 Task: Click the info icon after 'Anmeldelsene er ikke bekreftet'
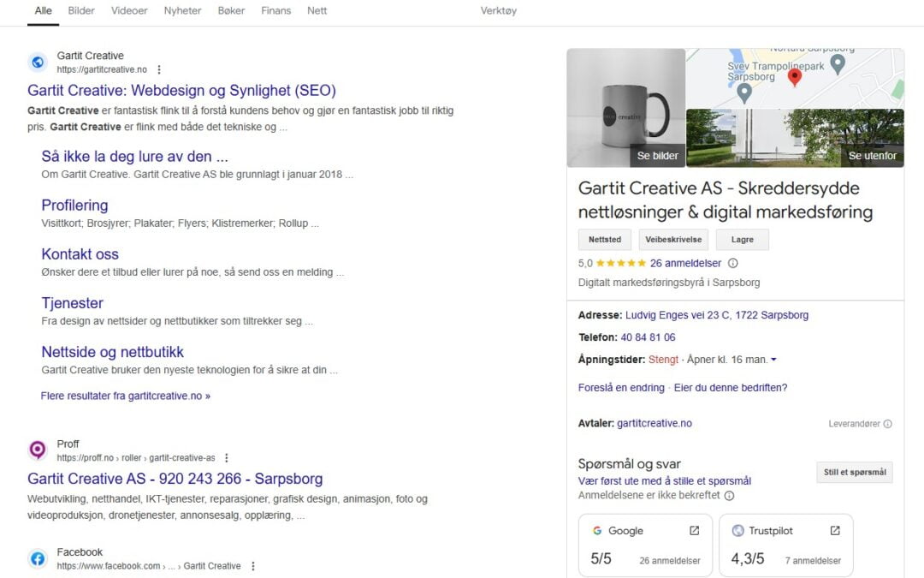pos(728,495)
